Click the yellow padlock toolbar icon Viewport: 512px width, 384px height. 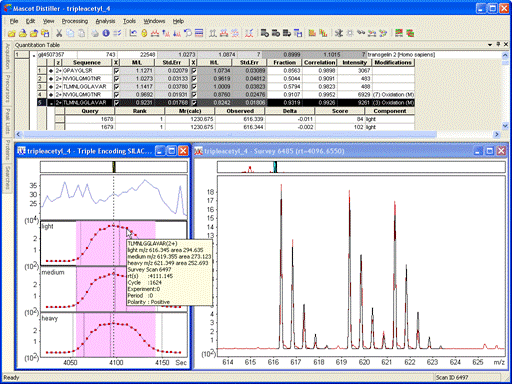coord(144,33)
